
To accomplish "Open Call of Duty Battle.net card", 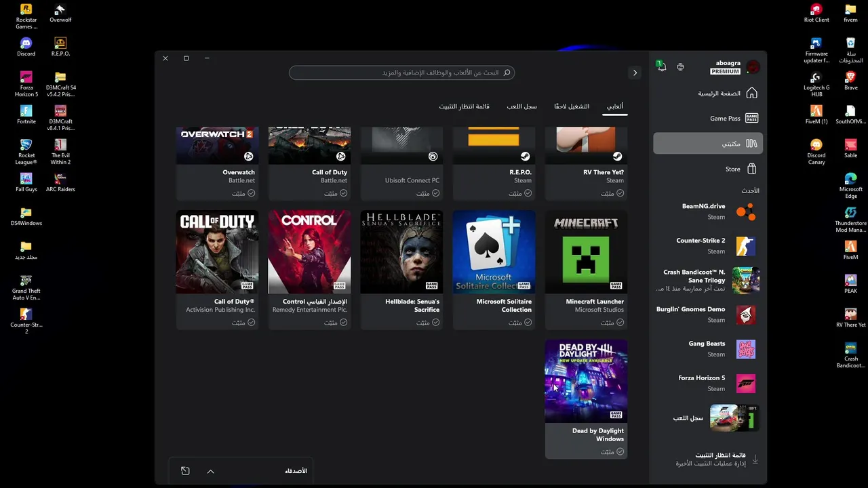I will 309,163.
